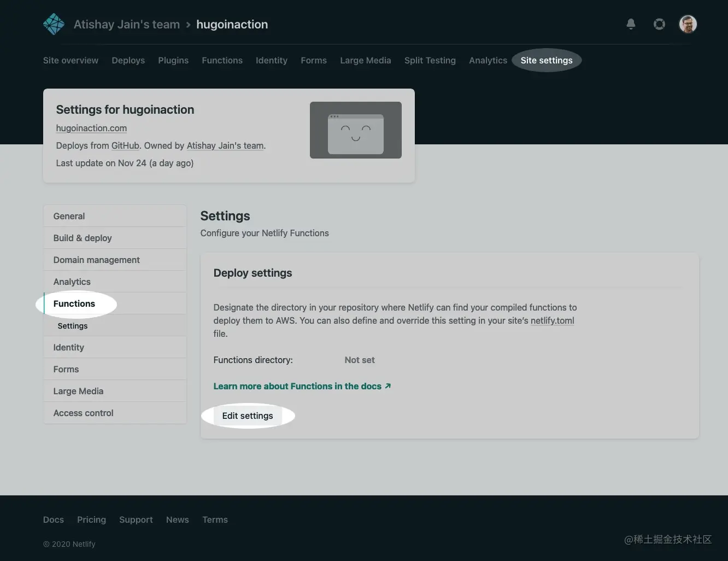Open the Docs footer link
This screenshot has width=728, height=561.
pos(54,519)
